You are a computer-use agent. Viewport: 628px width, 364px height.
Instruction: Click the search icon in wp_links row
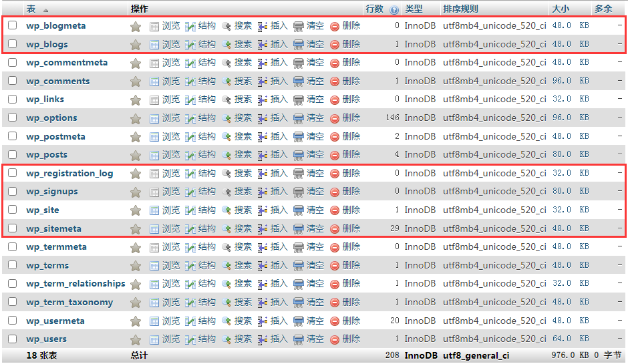click(x=226, y=100)
